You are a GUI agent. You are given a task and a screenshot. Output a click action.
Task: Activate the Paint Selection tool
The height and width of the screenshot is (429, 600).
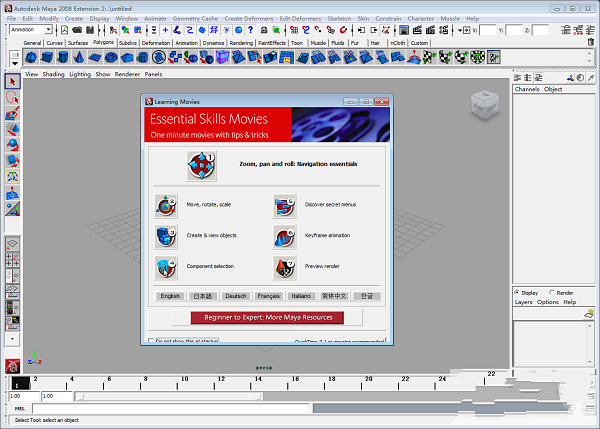(x=12, y=113)
